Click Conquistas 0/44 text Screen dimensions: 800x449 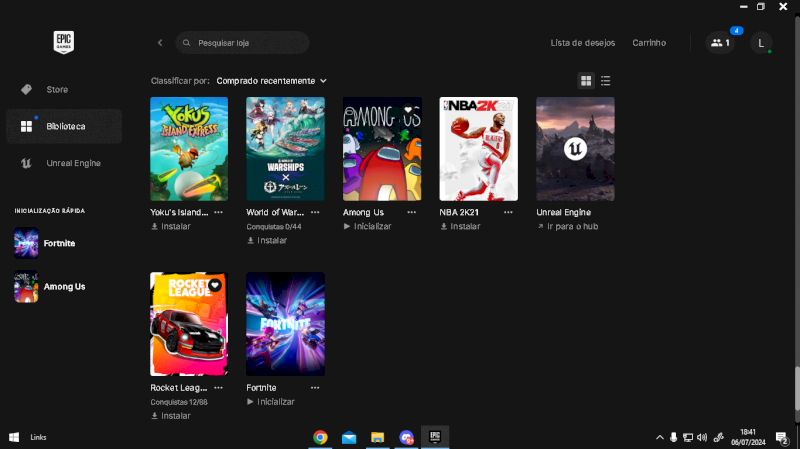[x=274, y=227]
